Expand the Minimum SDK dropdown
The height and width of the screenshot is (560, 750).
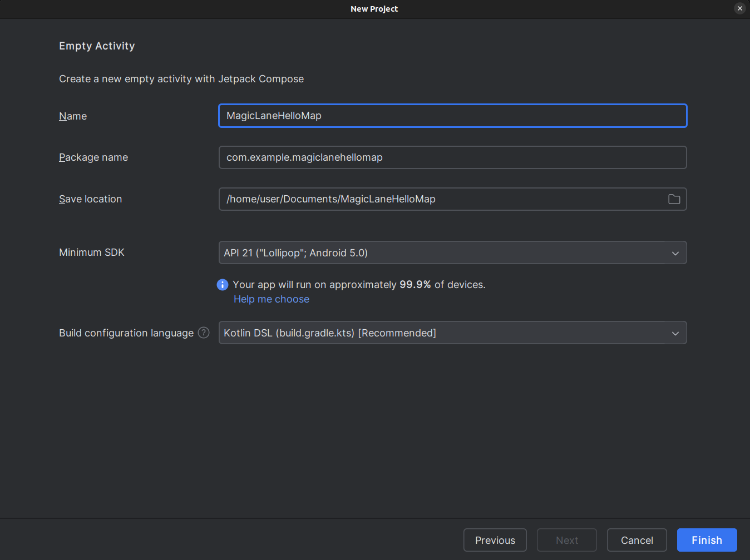tap(675, 253)
